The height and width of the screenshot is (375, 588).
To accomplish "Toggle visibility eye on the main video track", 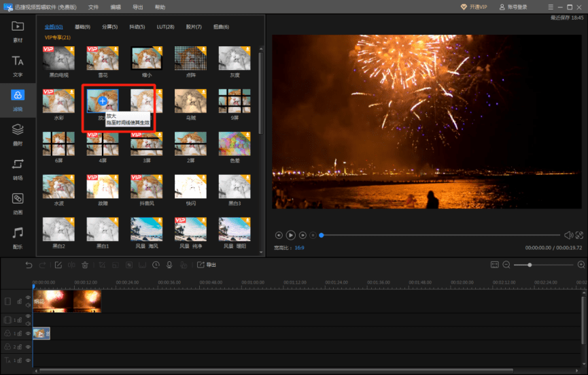I will click(28, 298).
